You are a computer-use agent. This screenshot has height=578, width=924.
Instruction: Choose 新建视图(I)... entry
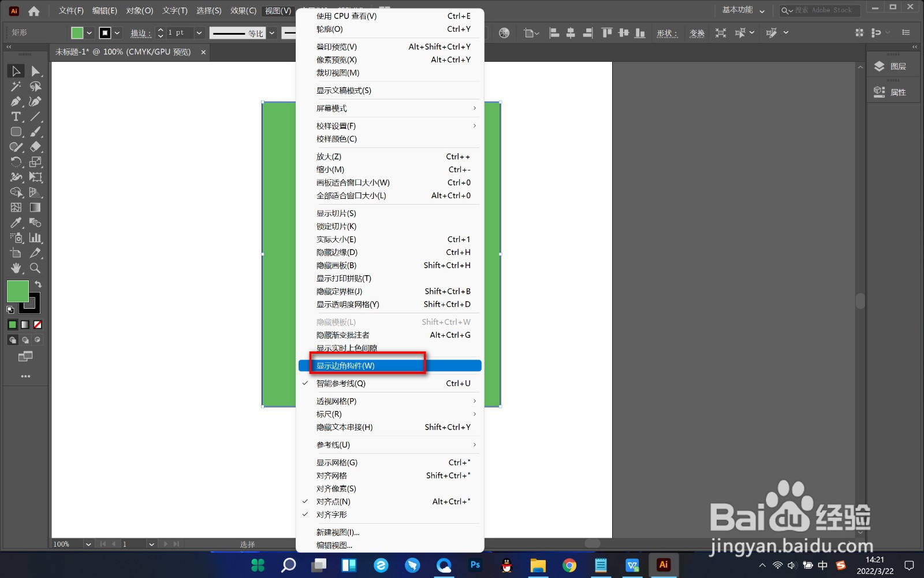[390, 532]
